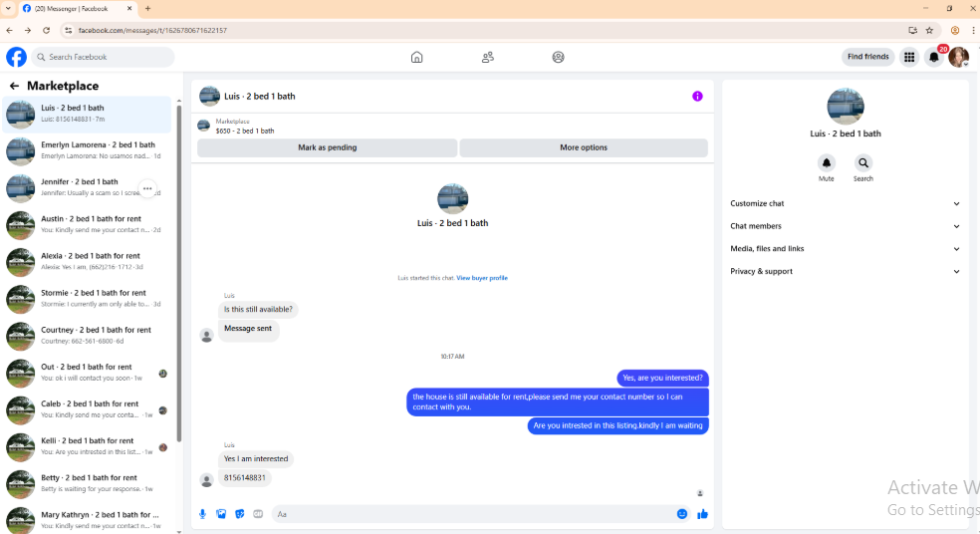
Task: Click the 8156148831 message bubble
Action: coord(245,478)
